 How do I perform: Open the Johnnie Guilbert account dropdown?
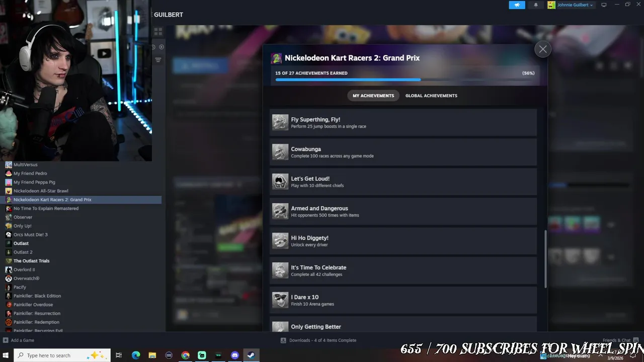[x=575, y=5]
